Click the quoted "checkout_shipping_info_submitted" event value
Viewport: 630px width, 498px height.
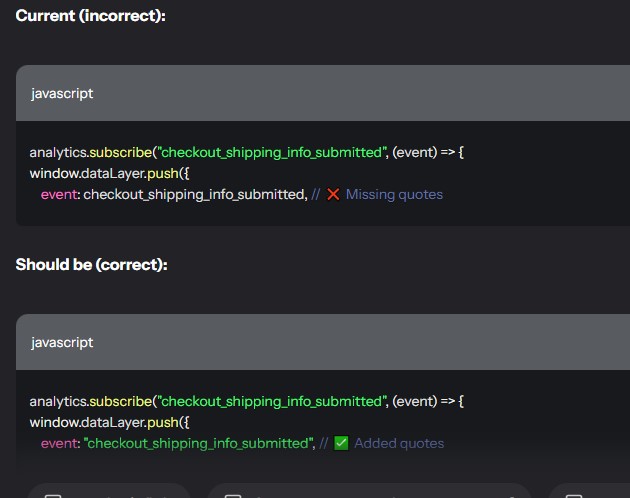click(x=198, y=443)
